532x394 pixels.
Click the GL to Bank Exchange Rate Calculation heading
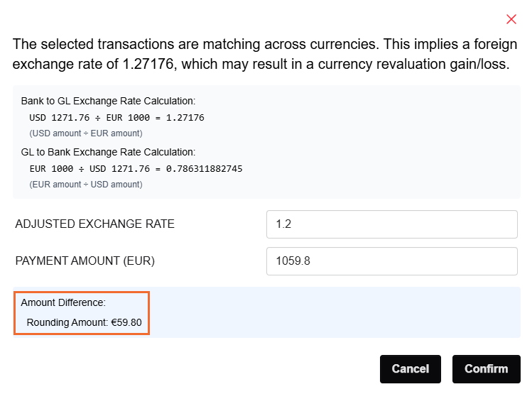click(108, 152)
